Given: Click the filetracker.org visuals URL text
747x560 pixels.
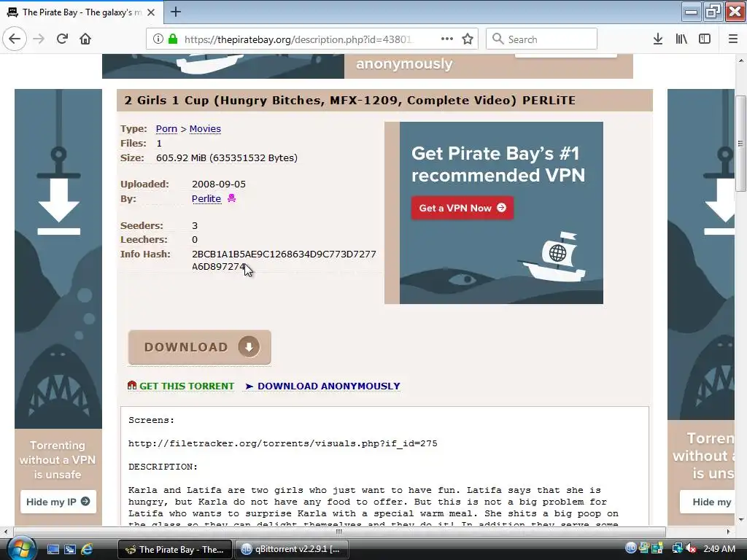Looking at the screenshot, I should point(282,443).
